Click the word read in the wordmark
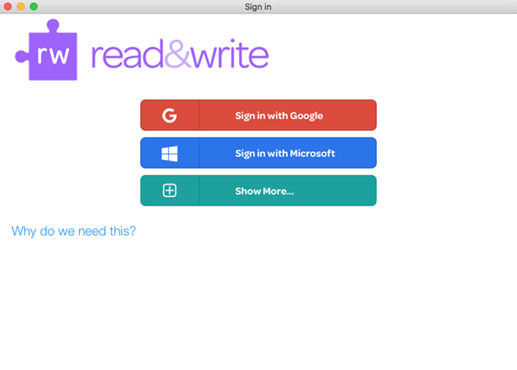 (127, 54)
